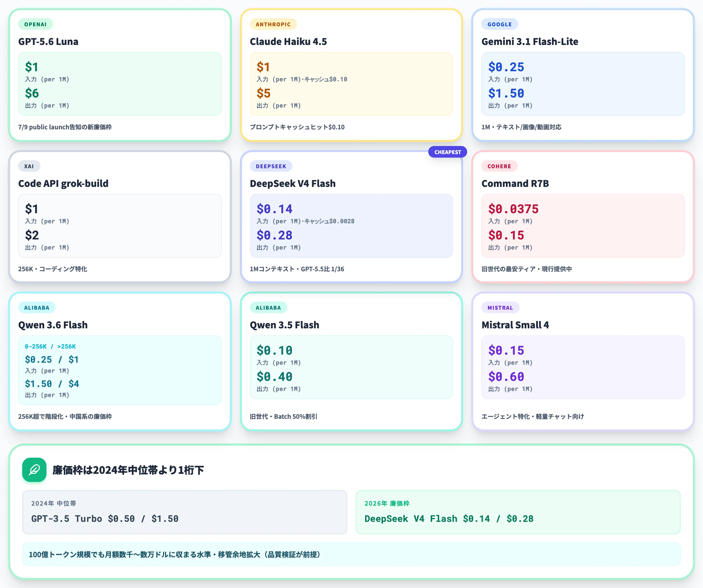Screen dimensions: 703x588
Task: Click the MISTRAL provider tag
Action: (x=500, y=307)
